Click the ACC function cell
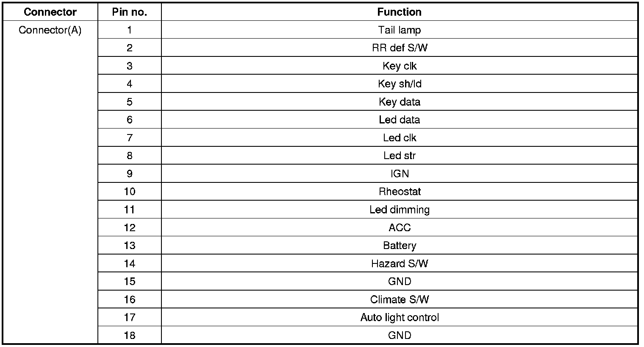 click(x=399, y=228)
